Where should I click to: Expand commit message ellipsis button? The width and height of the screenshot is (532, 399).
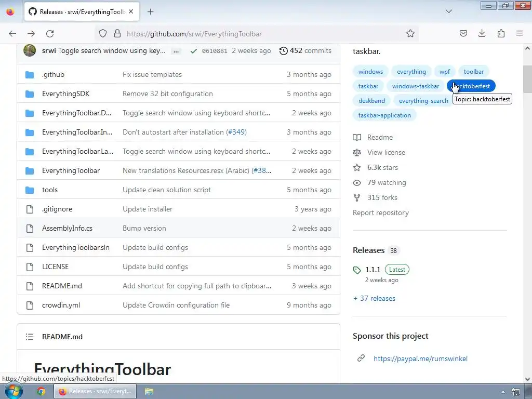[x=176, y=51]
